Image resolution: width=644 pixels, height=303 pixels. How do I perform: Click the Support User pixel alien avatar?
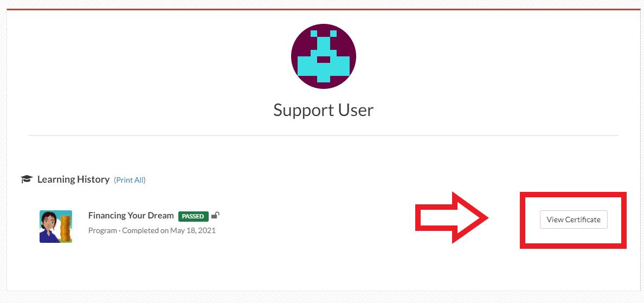click(324, 56)
